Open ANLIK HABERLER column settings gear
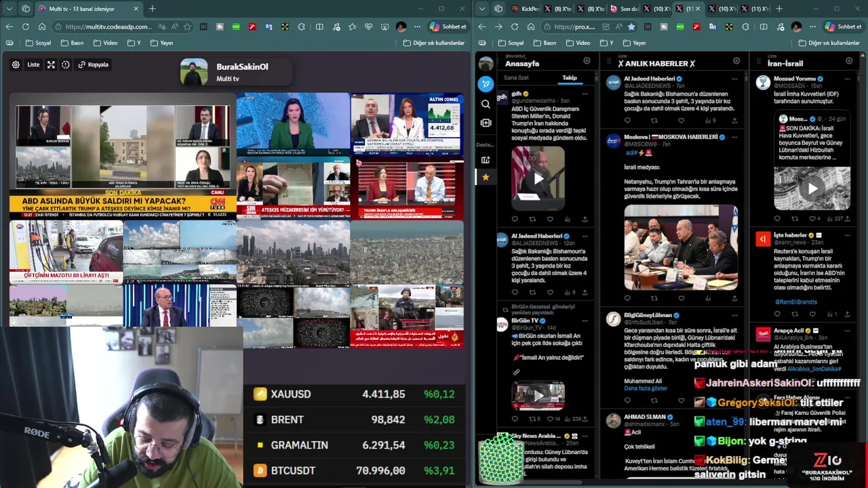Image resolution: width=868 pixels, height=488 pixels. [x=736, y=61]
